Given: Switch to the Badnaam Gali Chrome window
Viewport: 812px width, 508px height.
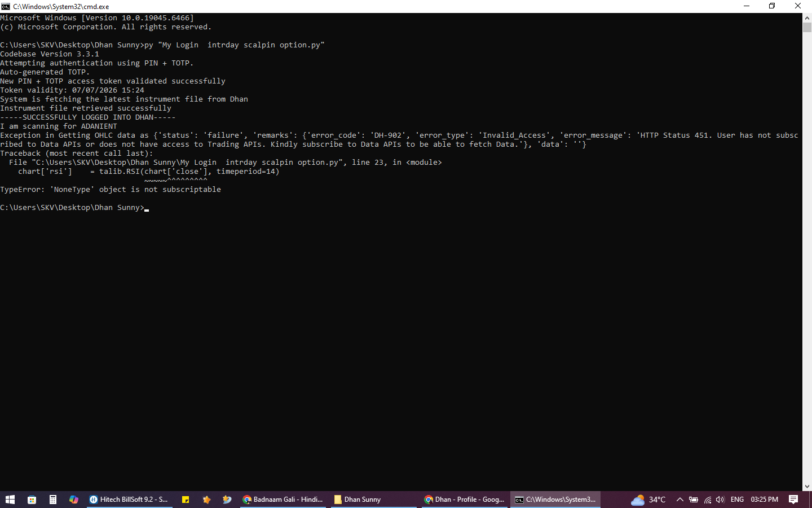Looking at the screenshot, I should [x=283, y=500].
